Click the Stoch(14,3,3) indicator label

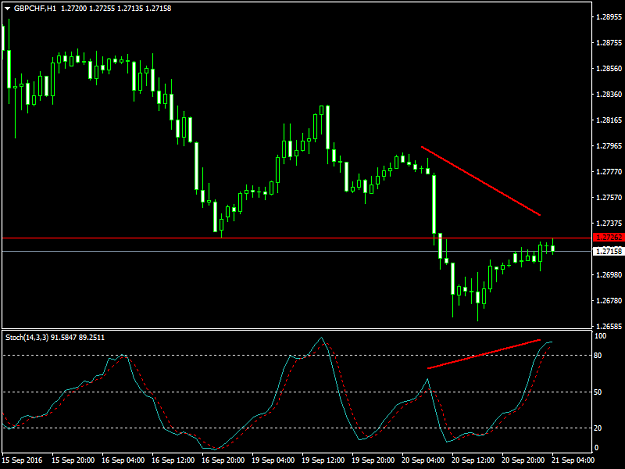[x=27, y=338]
